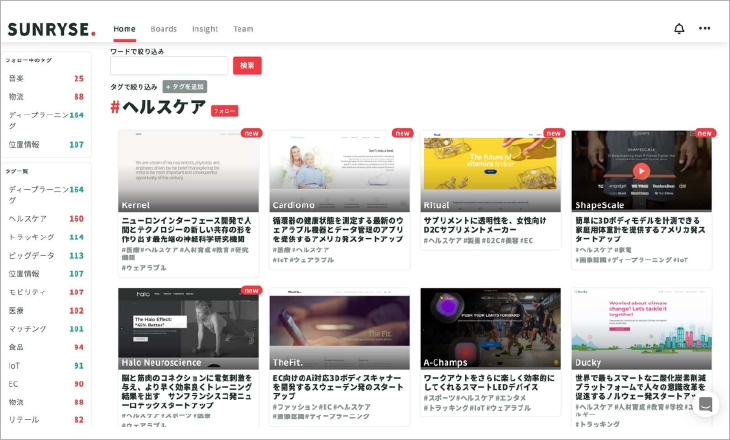730x440 pixels.
Task: Click the new badge on Kernel card
Action: click(251, 133)
